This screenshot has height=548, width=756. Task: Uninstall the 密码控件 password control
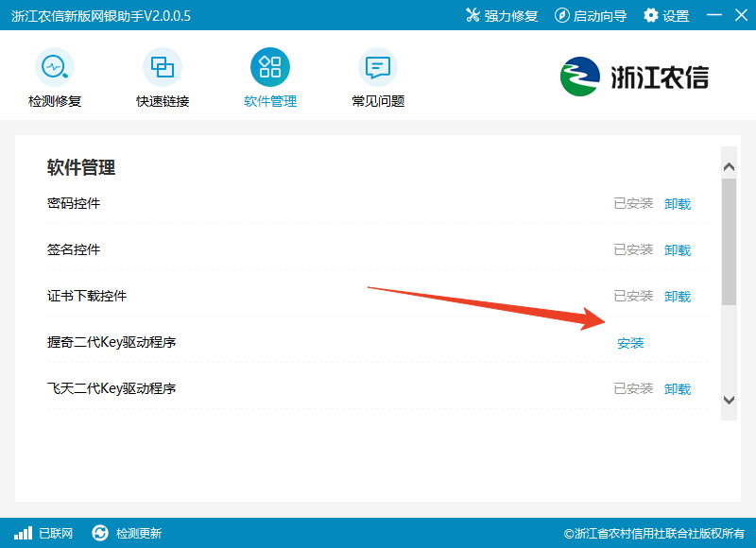(679, 203)
